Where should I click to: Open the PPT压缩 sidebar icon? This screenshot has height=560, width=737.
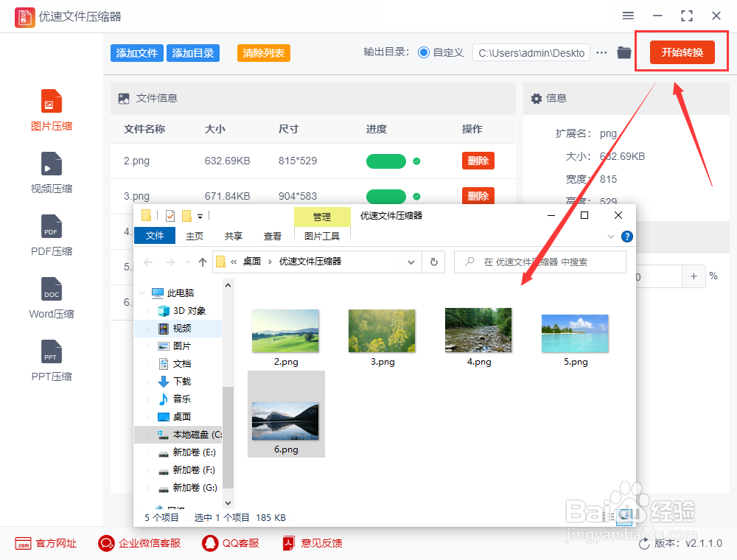(x=52, y=351)
